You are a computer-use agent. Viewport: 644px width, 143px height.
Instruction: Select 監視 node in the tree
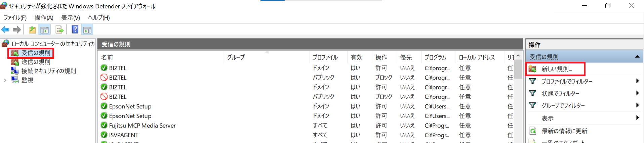27,80
